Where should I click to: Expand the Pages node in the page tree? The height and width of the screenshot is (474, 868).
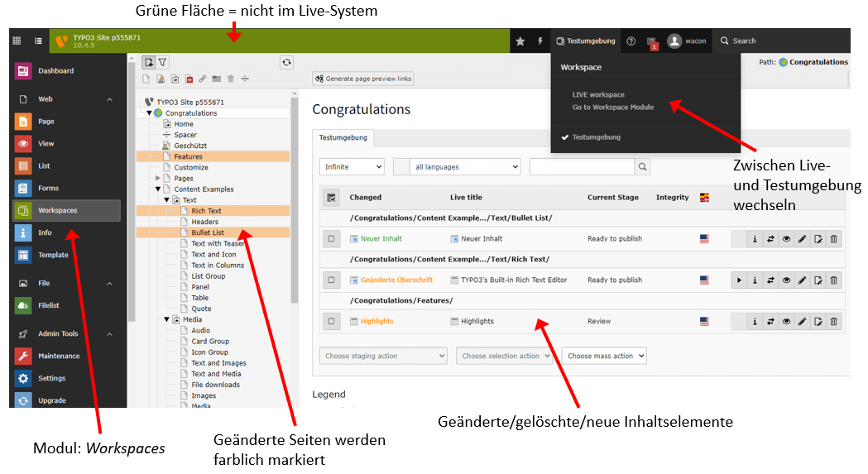click(x=158, y=178)
